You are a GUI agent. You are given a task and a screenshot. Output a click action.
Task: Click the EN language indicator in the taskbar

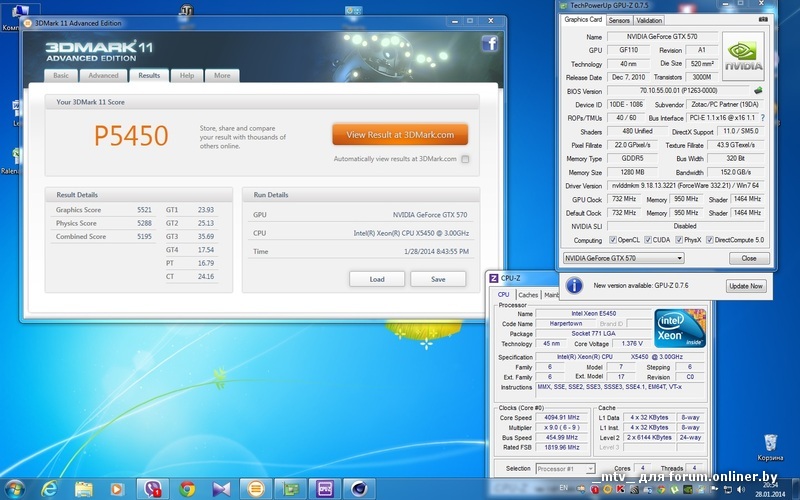pyautogui.click(x=564, y=488)
